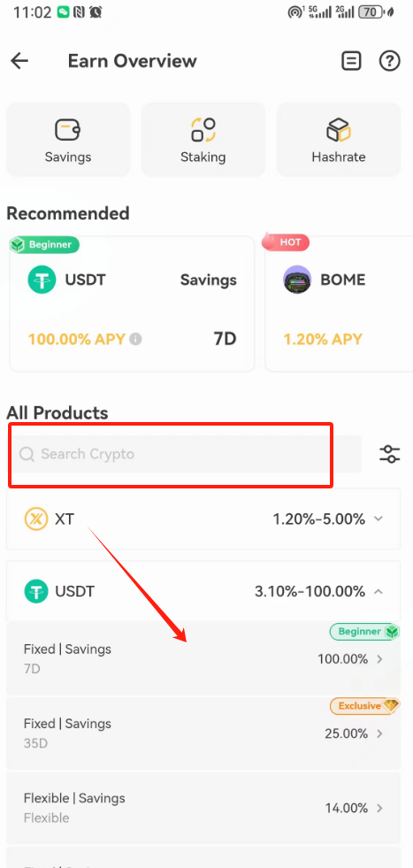Image resolution: width=413 pixels, height=868 pixels.
Task: Open the 35D Fixed Savings 25.00% entry
Action: pyautogui.click(x=203, y=733)
